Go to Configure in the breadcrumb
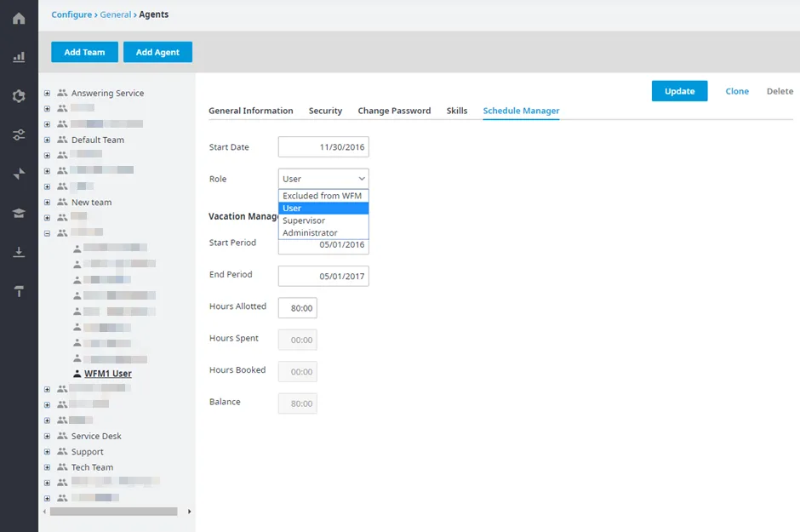 click(x=71, y=14)
